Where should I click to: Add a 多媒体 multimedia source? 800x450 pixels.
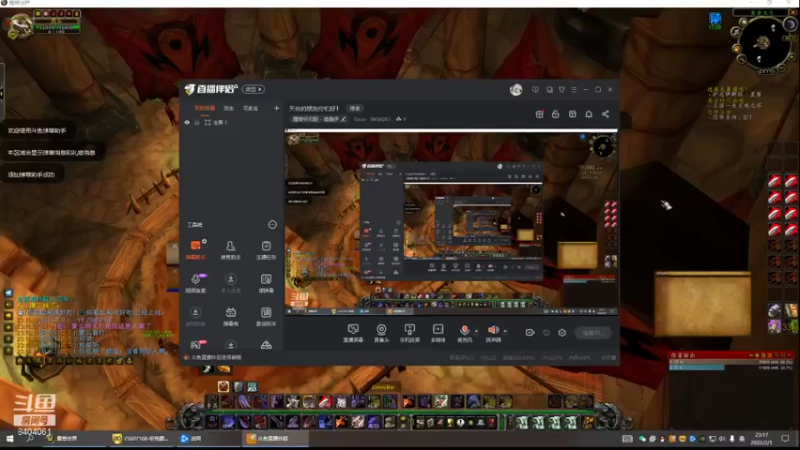coord(438,333)
